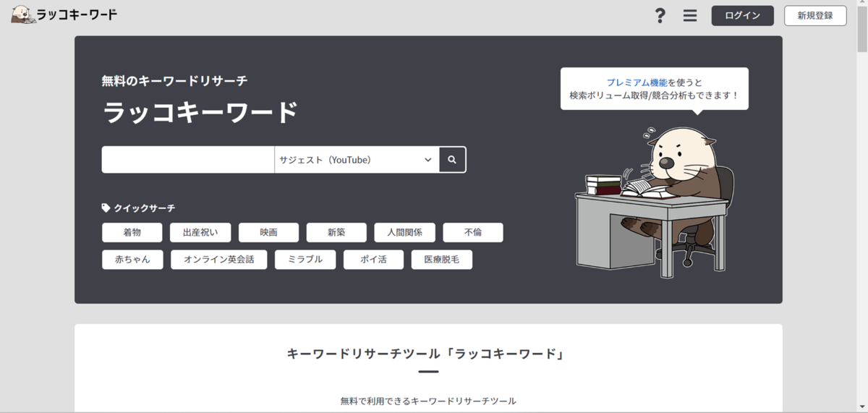Image resolution: width=868 pixels, height=413 pixels.
Task: Open the hamburger menu icon
Action: point(690,15)
